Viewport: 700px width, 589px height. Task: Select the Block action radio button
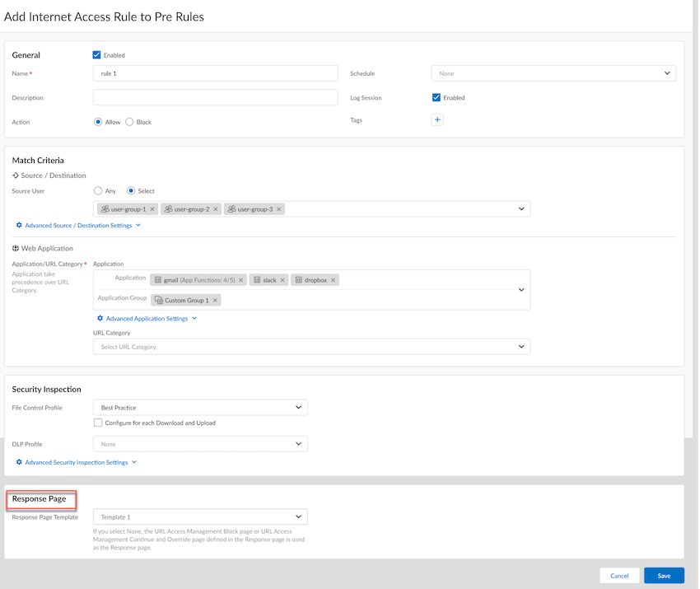pyautogui.click(x=130, y=122)
